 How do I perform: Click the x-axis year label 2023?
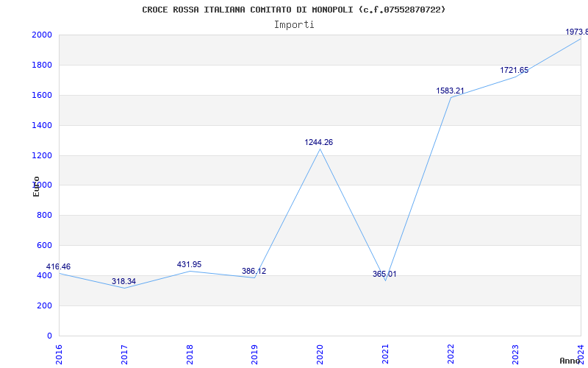coord(516,354)
